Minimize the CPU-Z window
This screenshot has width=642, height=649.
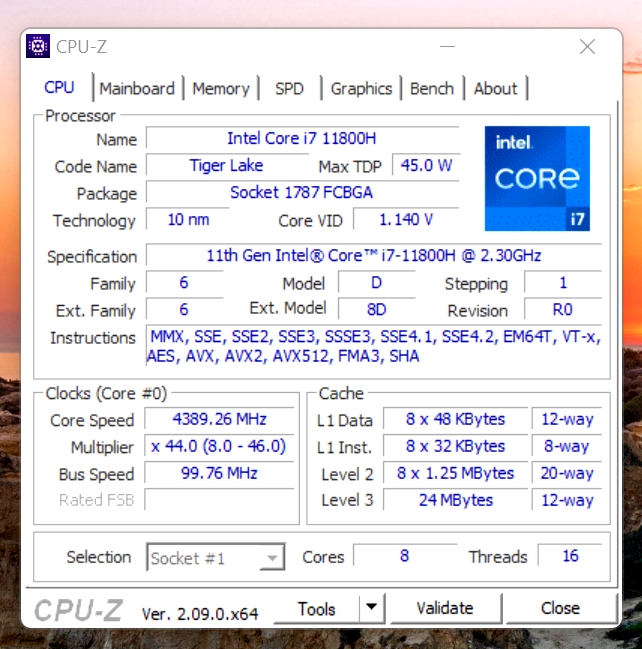coord(447,46)
